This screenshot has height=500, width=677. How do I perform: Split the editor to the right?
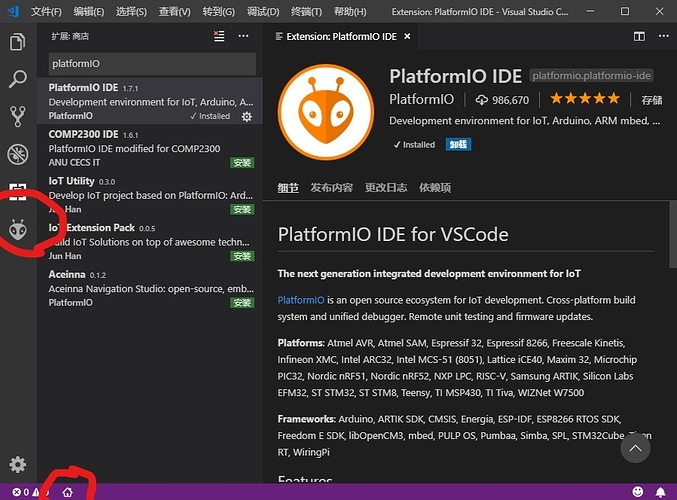pyautogui.click(x=639, y=36)
